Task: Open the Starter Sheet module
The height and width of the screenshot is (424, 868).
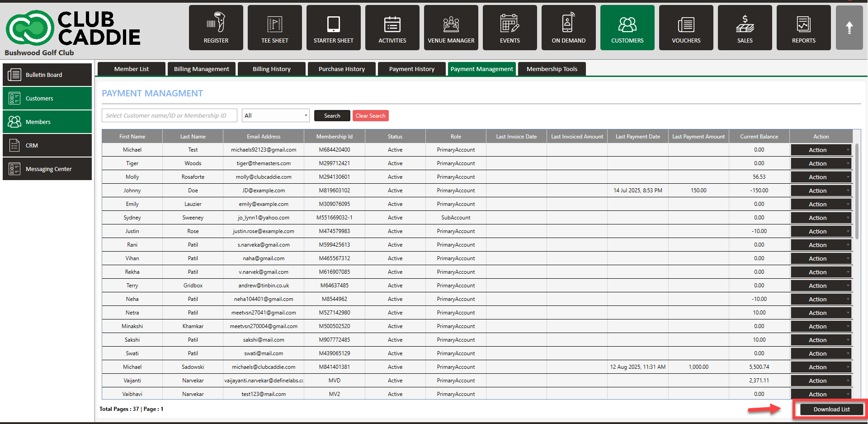Action: [x=333, y=28]
